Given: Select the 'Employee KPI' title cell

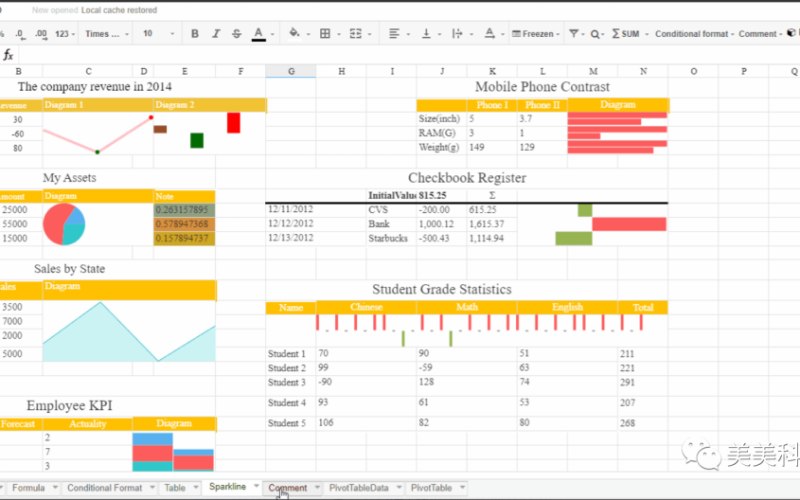Looking at the screenshot, I should click(x=69, y=406).
